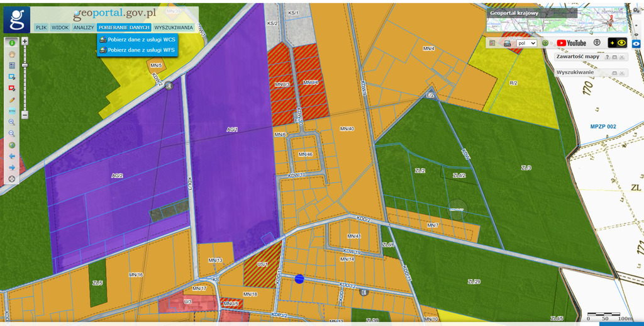644x326 pixels.
Task: Click the AG/1 purple parcel label
Action: tap(232, 130)
